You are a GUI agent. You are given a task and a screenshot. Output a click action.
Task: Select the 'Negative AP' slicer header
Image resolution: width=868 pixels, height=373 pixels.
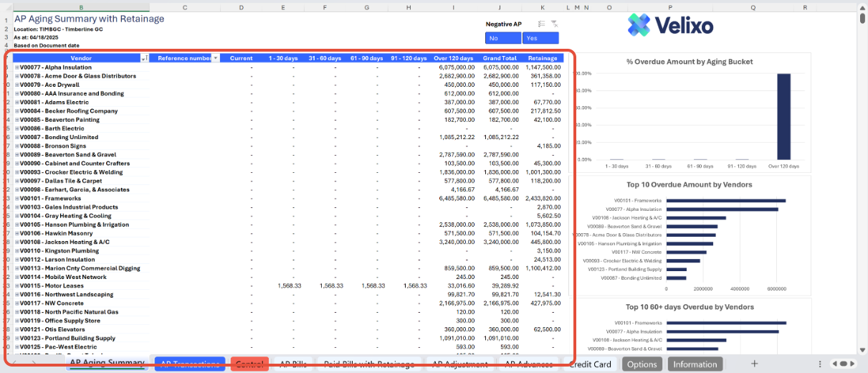pos(504,24)
